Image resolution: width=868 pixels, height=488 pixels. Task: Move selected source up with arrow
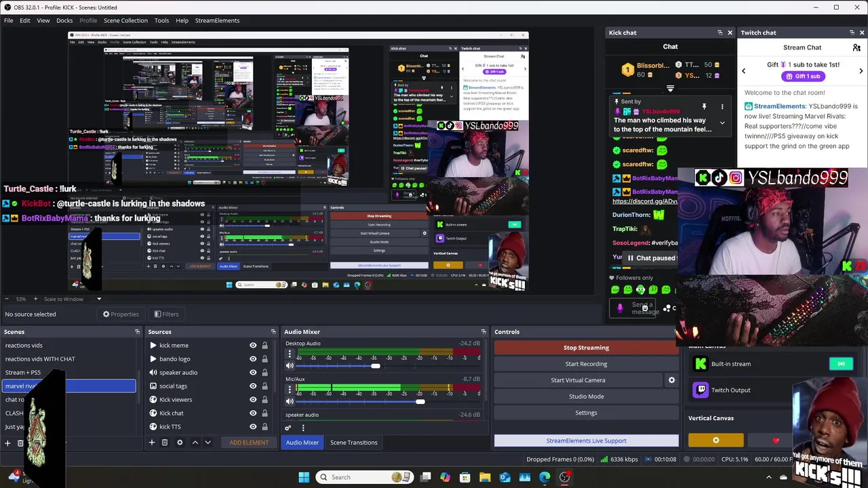click(195, 443)
